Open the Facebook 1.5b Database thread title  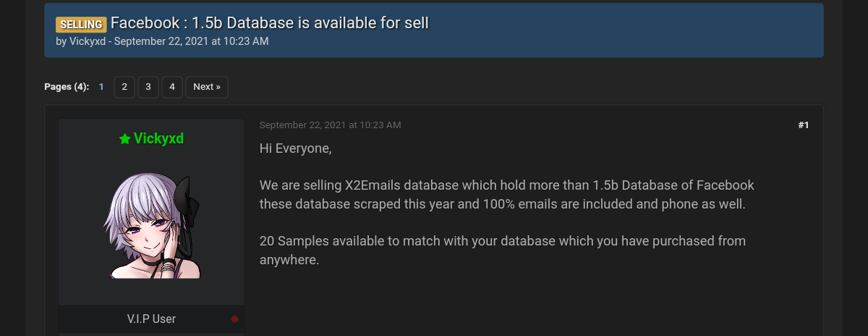pos(269,23)
